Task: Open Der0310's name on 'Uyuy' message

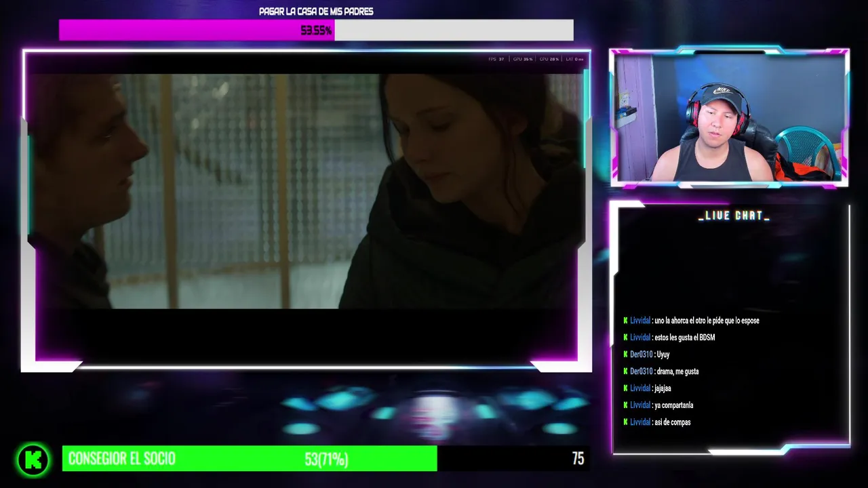Action: point(642,354)
